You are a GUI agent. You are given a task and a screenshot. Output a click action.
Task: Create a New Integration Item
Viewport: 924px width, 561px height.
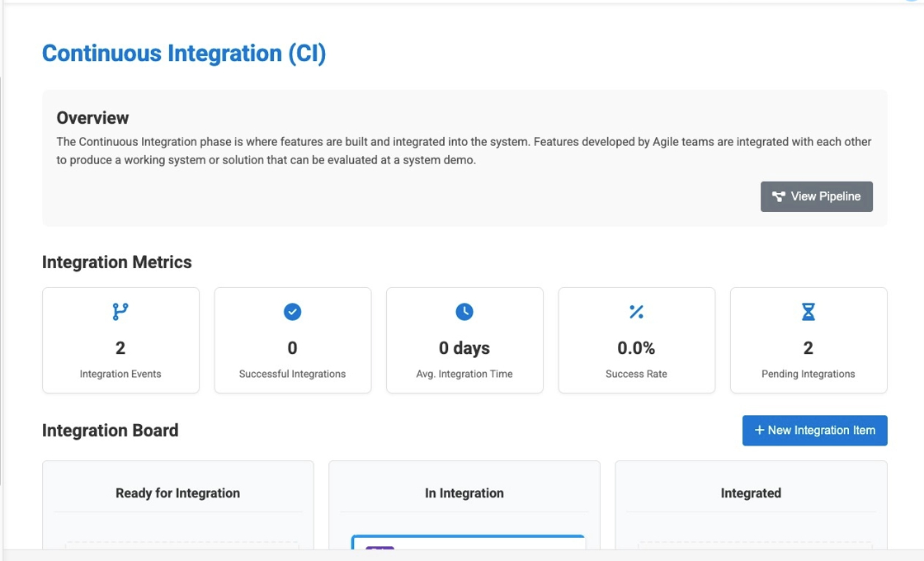(814, 430)
